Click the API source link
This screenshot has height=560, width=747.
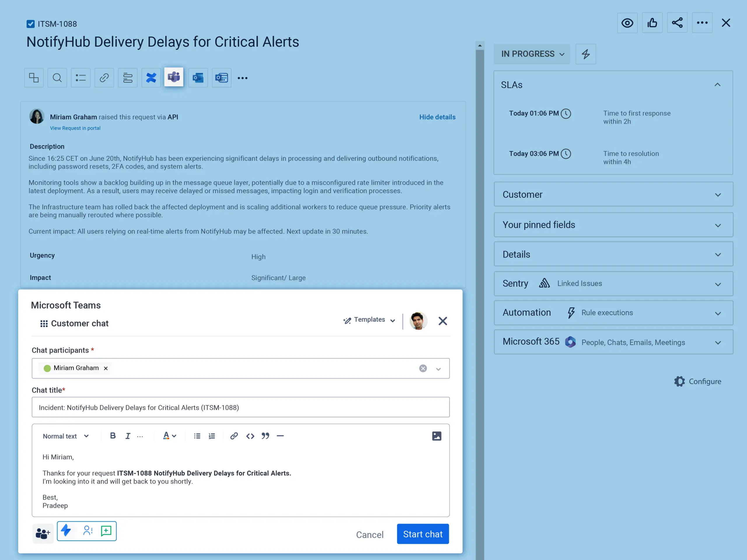(x=173, y=117)
